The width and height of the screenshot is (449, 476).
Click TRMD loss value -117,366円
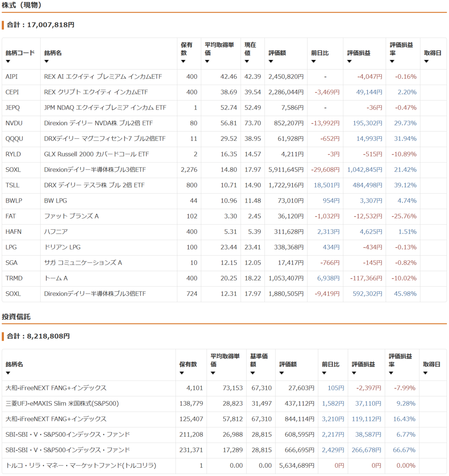coord(366,278)
